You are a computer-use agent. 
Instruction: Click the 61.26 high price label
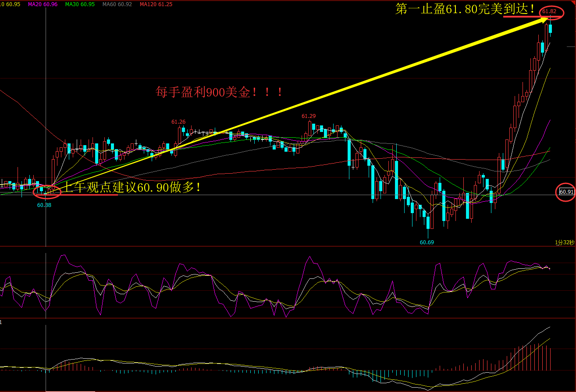pos(178,122)
